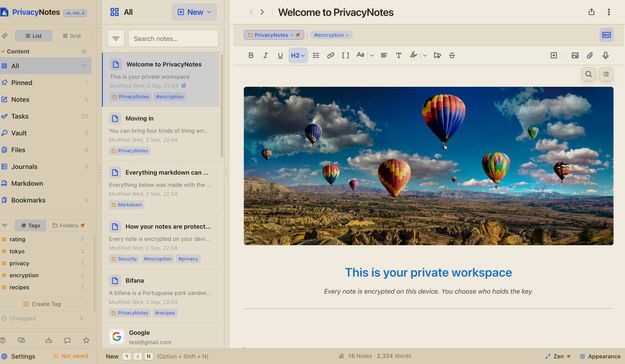Screen dimensions: 625x364
Task: Apply strikethrough formatting
Action: coord(452,55)
